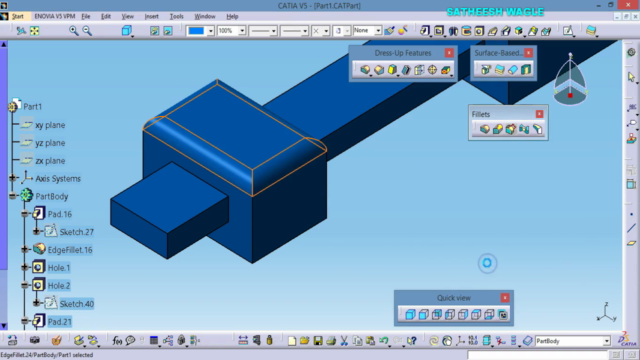Click Tritangent Fillet in Fillets toolbar

pos(538,129)
